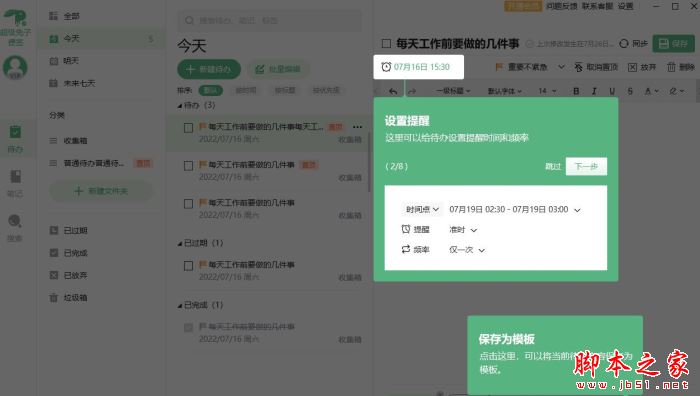Open the 搜索 search section in left rail
The height and width of the screenshot is (396, 700).
pos(15,228)
